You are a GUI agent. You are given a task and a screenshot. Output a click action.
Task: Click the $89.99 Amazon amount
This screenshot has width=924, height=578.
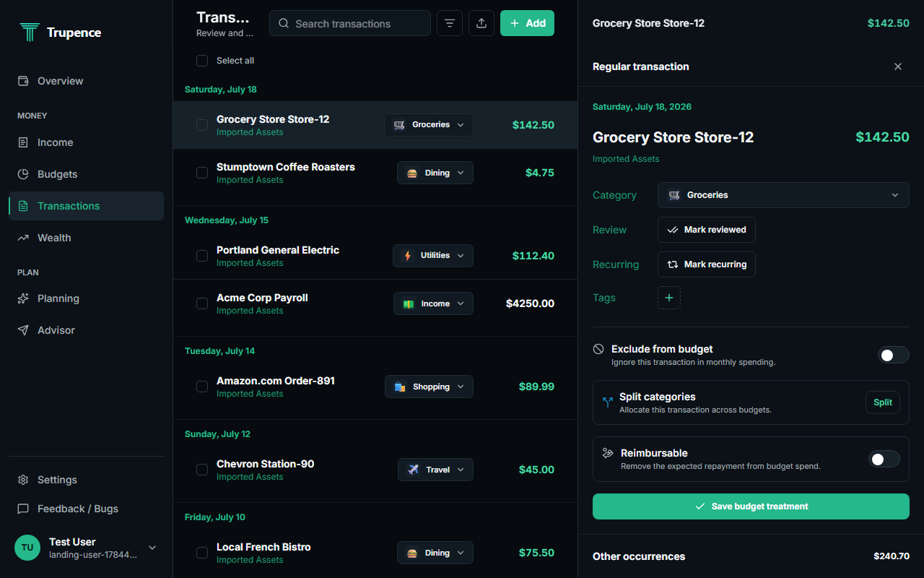(536, 387)
